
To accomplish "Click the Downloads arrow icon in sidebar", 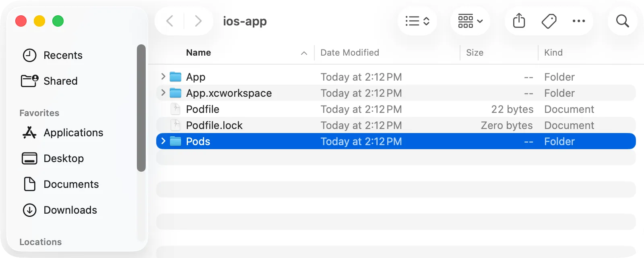I will 30,210.
